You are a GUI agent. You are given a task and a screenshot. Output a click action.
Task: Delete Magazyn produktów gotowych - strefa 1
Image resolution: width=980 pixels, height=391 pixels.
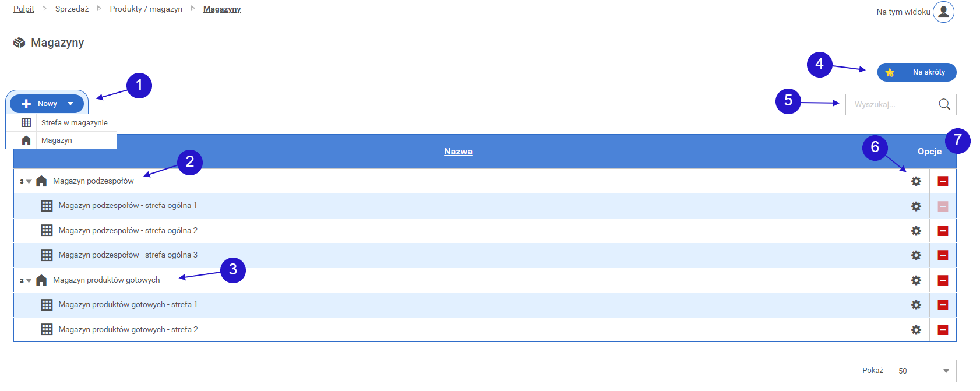[943, 305]
